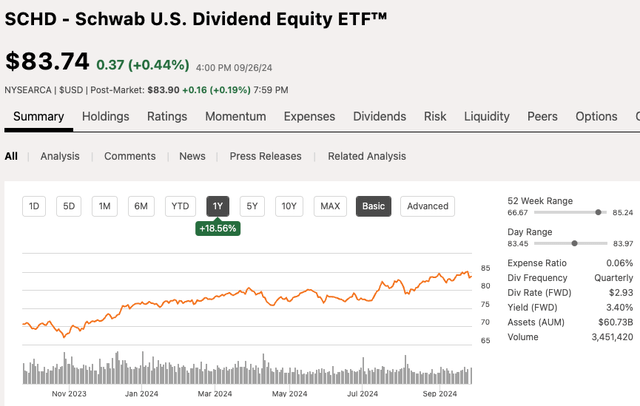The image size is (640, 406).
Task: Select the 5D chart range
Action: 69,207
